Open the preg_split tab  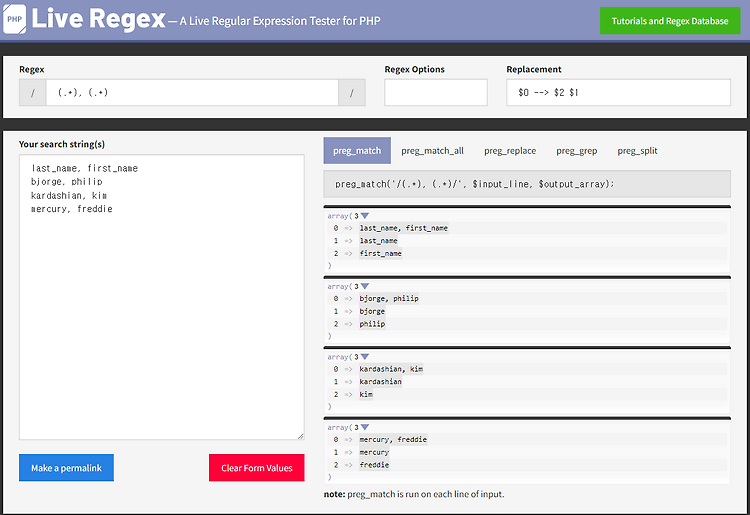point(637,151)
